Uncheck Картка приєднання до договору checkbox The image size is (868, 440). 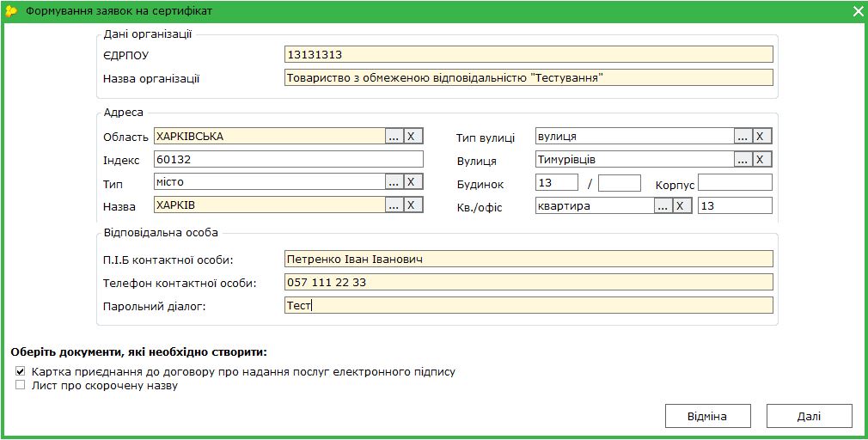(x=21, y=371)
